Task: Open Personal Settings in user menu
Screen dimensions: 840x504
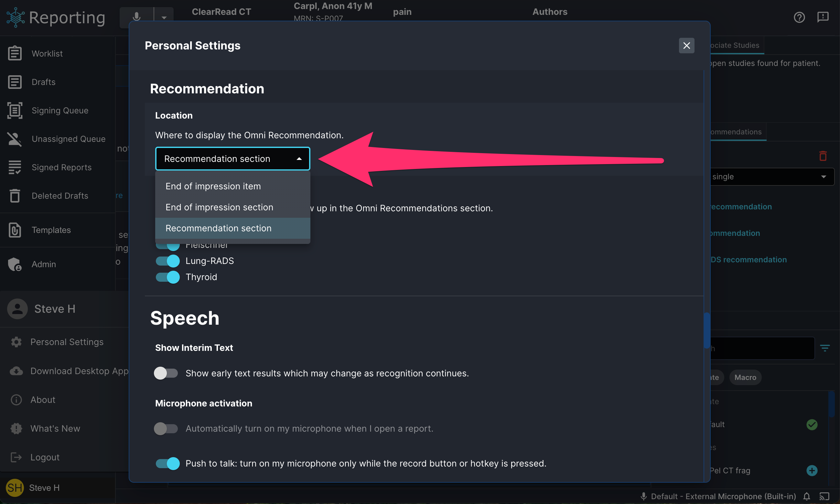Action: [67, 342]
